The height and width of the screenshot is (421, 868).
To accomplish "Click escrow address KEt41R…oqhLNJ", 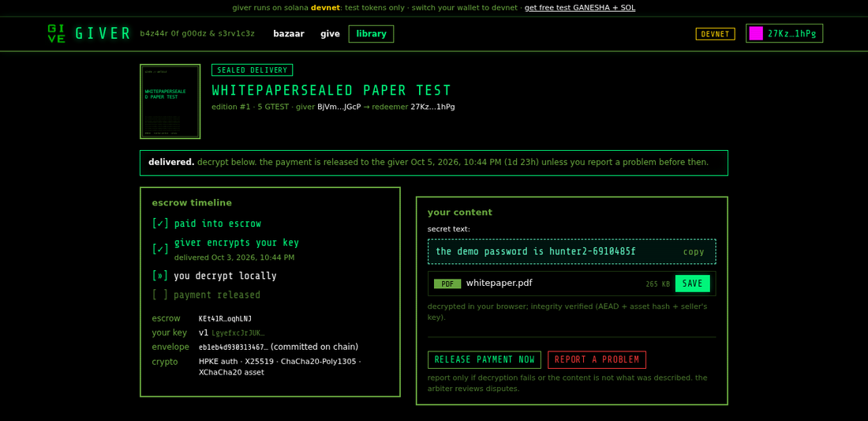I will pos(226,318).
